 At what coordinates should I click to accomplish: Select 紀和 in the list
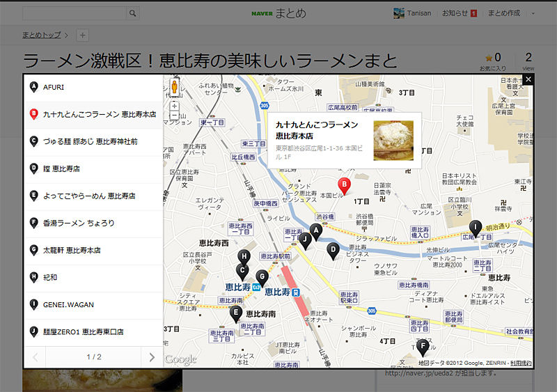[94, 278]
